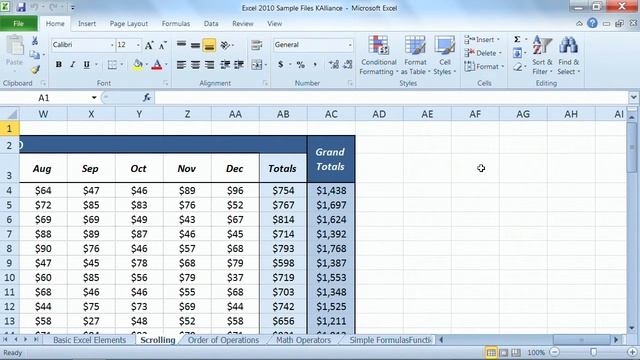
Task: Click the zoom out minus button
Action: 554,352
